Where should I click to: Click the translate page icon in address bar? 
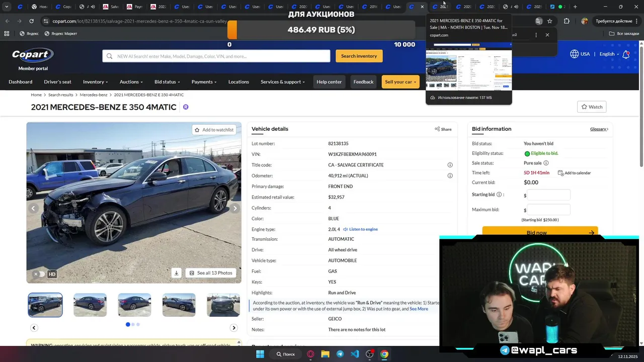(539, 21)
